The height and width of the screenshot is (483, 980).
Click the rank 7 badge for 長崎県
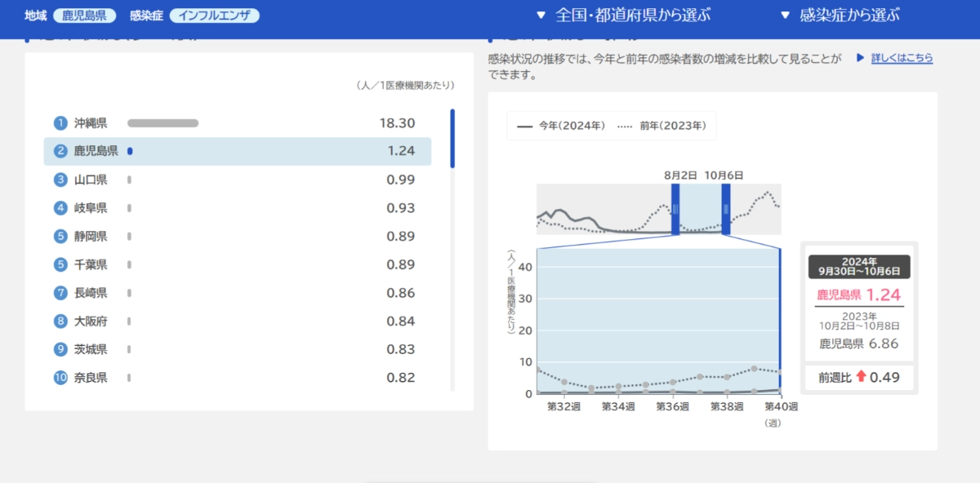coord(60,293)
